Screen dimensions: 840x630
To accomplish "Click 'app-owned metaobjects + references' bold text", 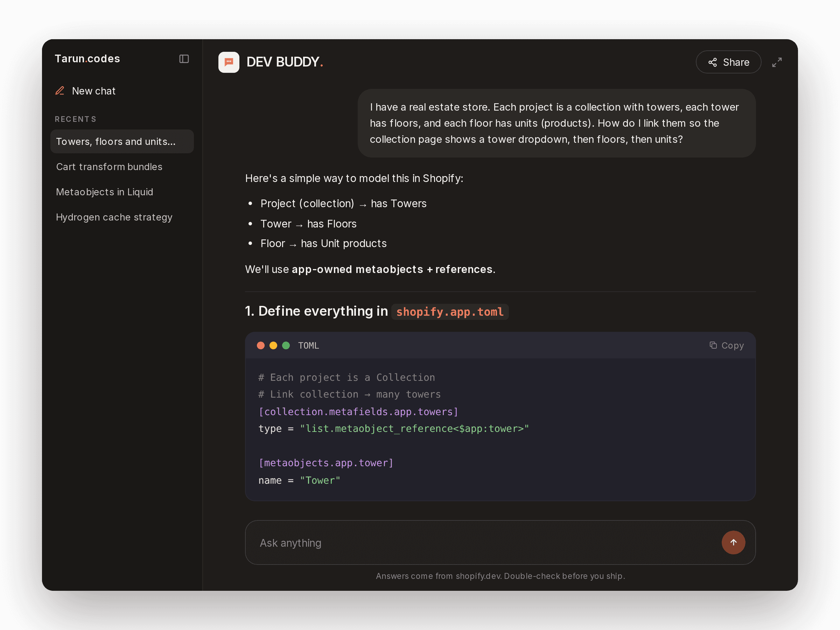I will click(x=392, y=269).
